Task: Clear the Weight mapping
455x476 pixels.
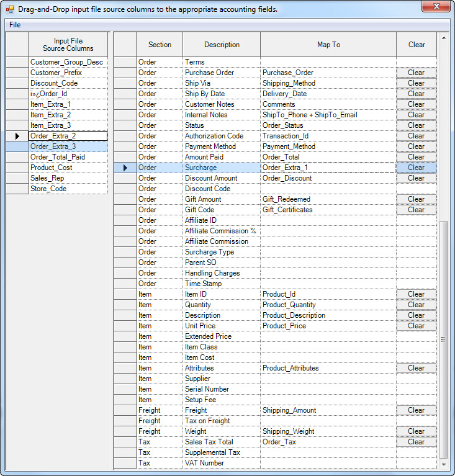Action: [x=416, y=431]
